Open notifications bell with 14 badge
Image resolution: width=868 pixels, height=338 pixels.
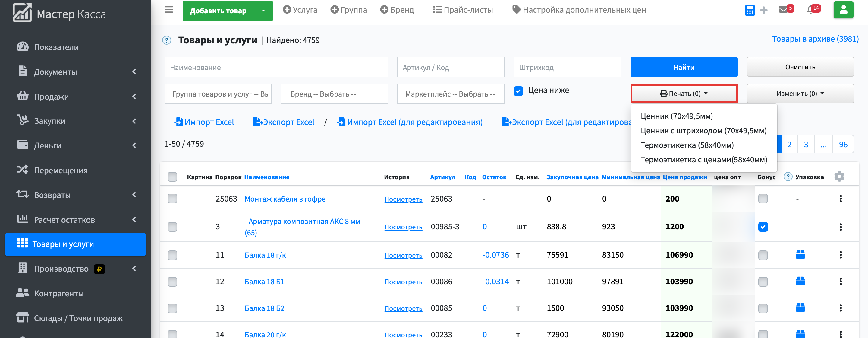813,9
